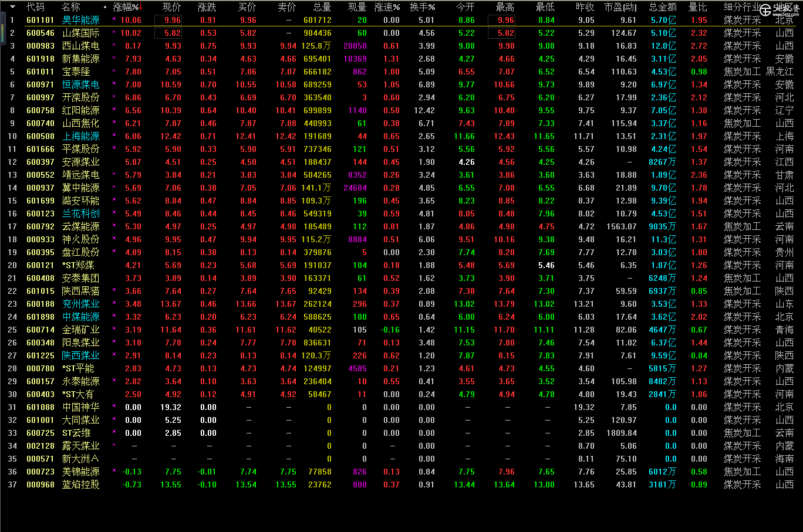
Task: Click stock code 000983
Action: 41,46
